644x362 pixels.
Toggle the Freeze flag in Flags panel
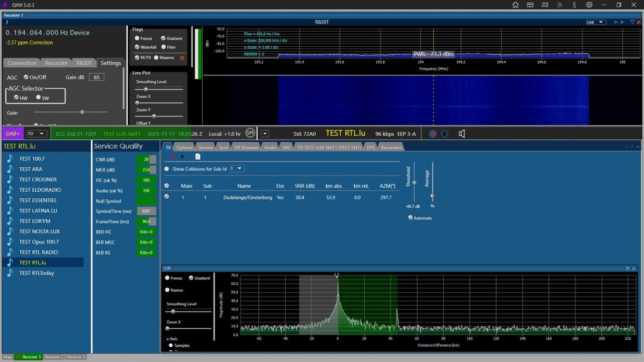tap(137, 38)
